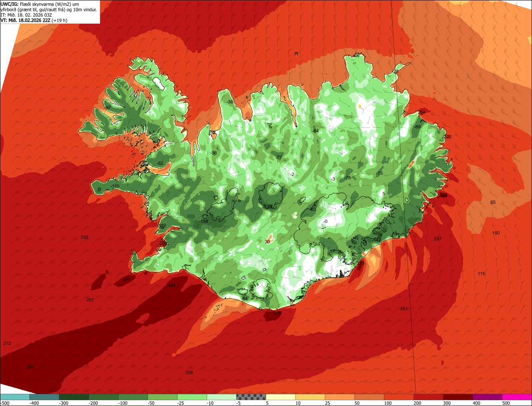This screenshot has height=406, width=532.
Task: Pick the pale yellow swatch from 5 to 10
Action: (x=281, y=397)
